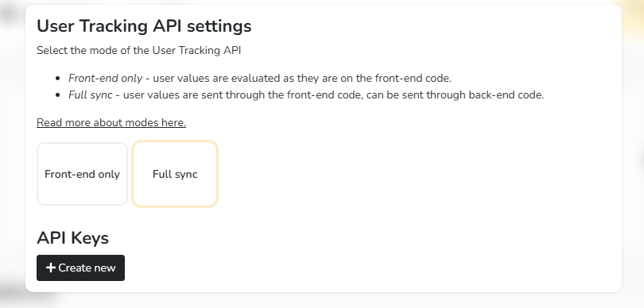Click the User Tracking API settings heading
Screen dimensions: 644x308
[x=144, y=26]
